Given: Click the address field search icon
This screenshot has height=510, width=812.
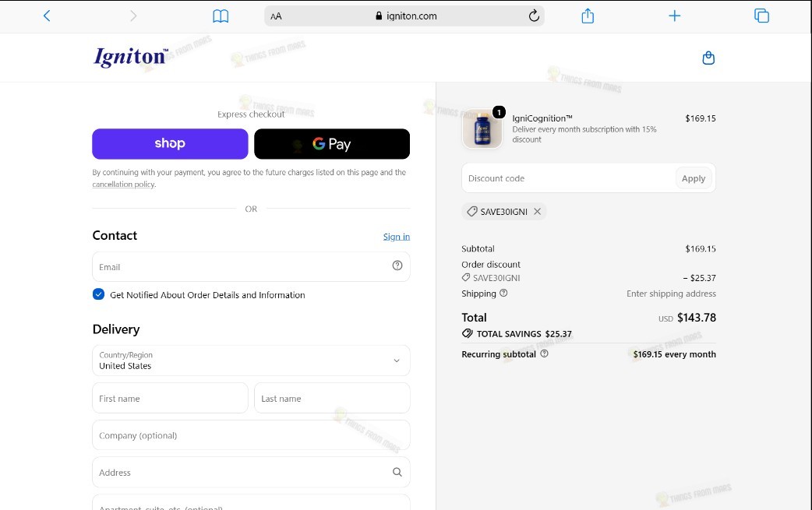Looking at the screenshot, I should (x=397, y=472).
